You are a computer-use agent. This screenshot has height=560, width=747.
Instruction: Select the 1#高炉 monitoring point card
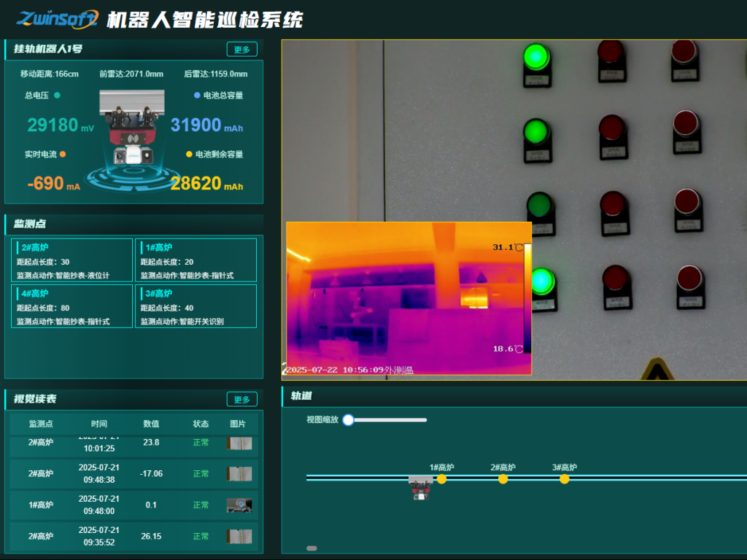click(x=196, y=260)
